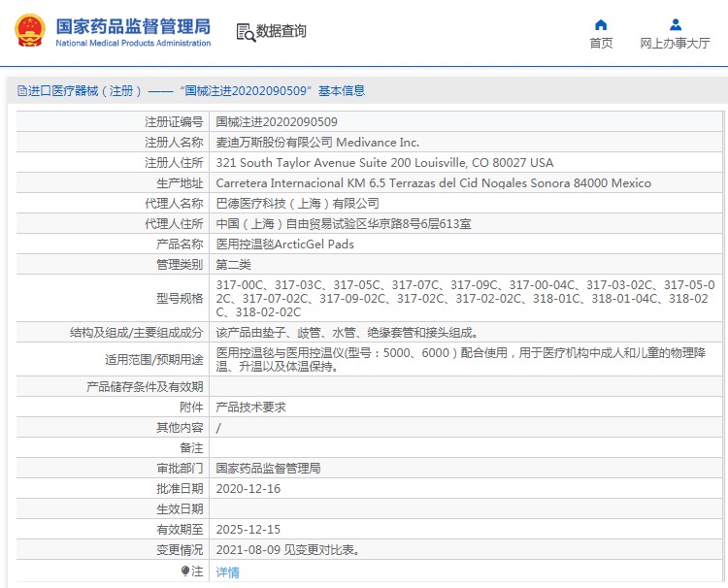Click the 产品储存条件及有效期 label
Image resolution: width=728 pixels, height=588 pixels.
point(145,386)
